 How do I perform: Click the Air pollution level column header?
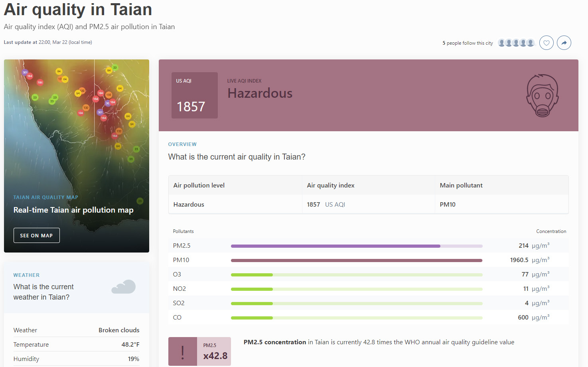[199, 185]
